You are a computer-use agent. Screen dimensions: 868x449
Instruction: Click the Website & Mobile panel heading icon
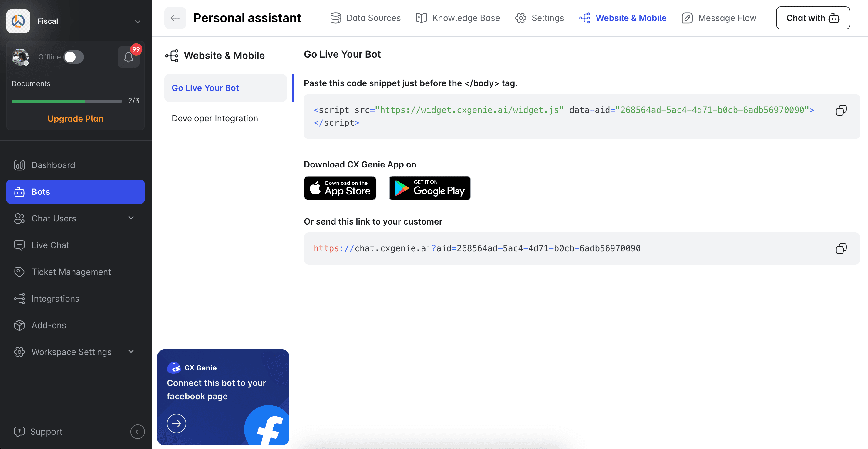tap(172, 56)
